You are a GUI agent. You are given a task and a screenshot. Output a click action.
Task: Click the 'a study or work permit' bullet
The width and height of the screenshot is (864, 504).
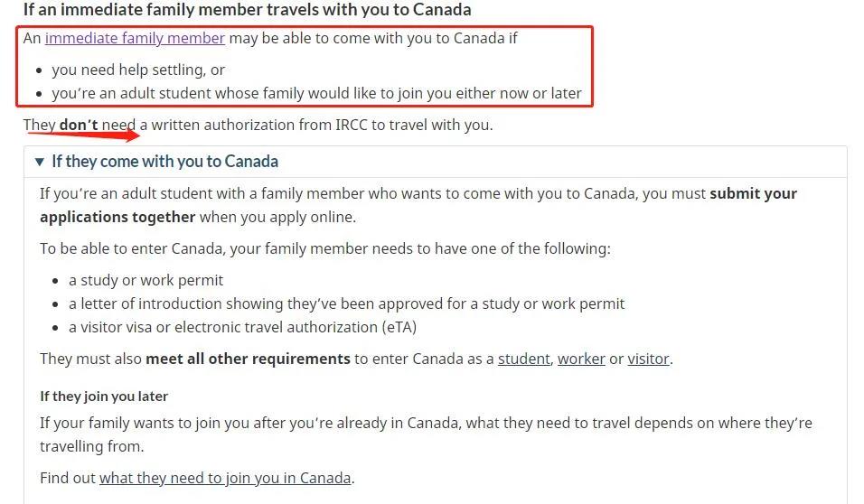click(146, 280)
